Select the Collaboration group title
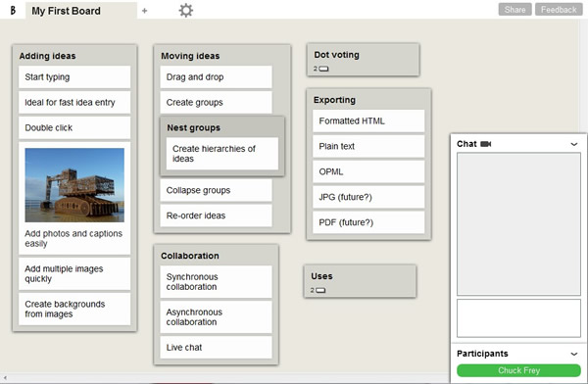The height and width of the screenshot is (384, 588). click(190, 256)
